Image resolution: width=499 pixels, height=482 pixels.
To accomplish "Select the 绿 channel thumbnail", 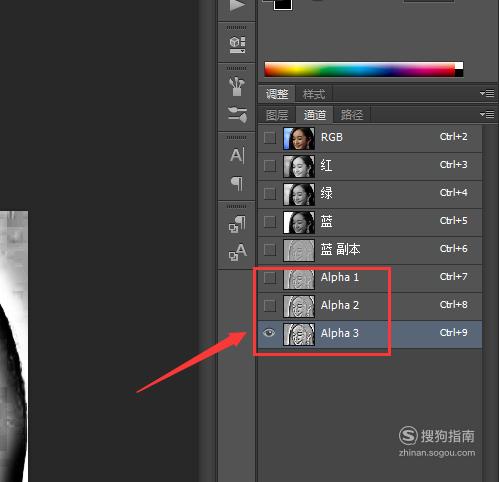I will 299,194.
